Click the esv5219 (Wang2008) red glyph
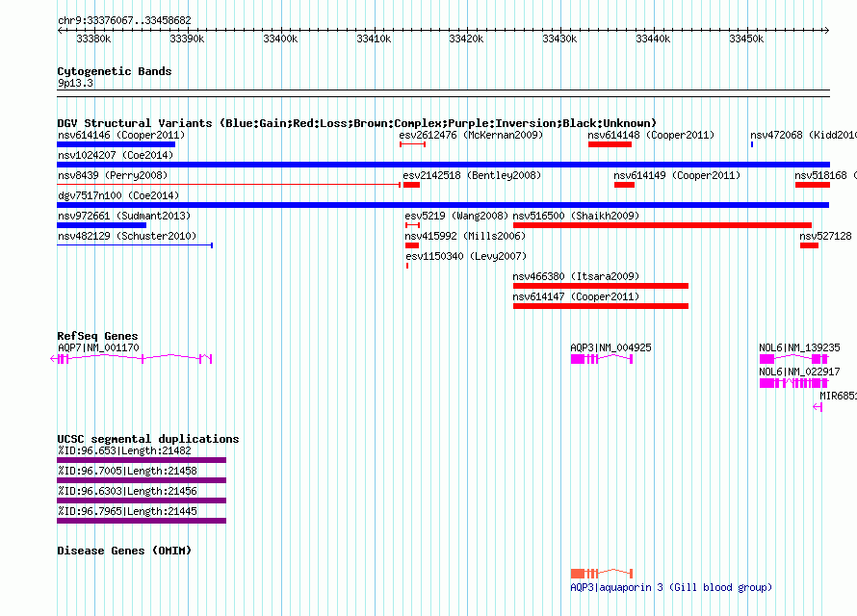This screenshot has width=857, height=616. click(413, 225)
